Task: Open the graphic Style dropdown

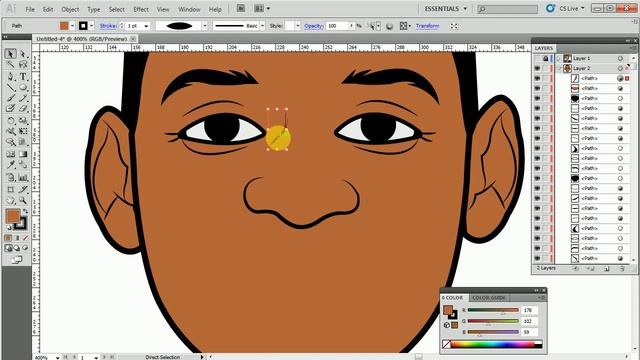Action: click(298, 26)
